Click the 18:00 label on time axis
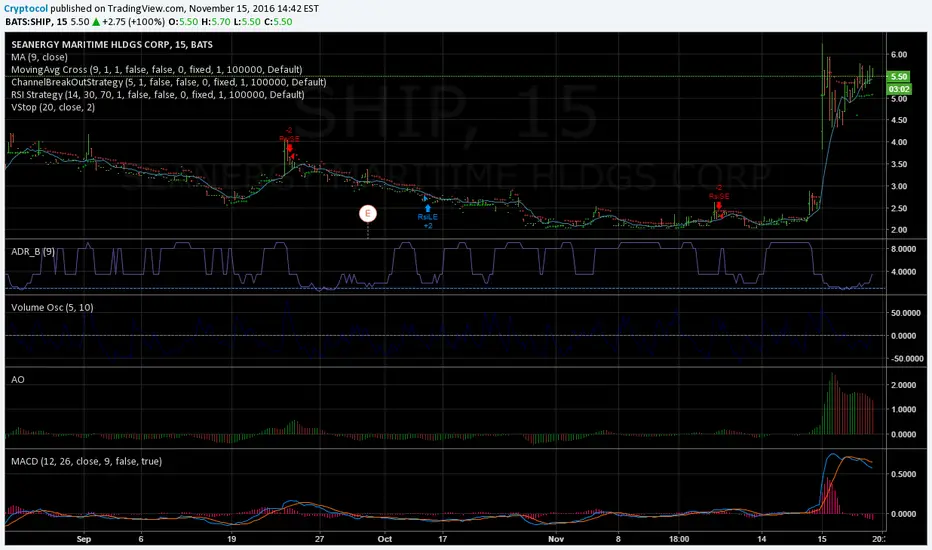Viewport: 932px width, 550px height. click(679, 539)
